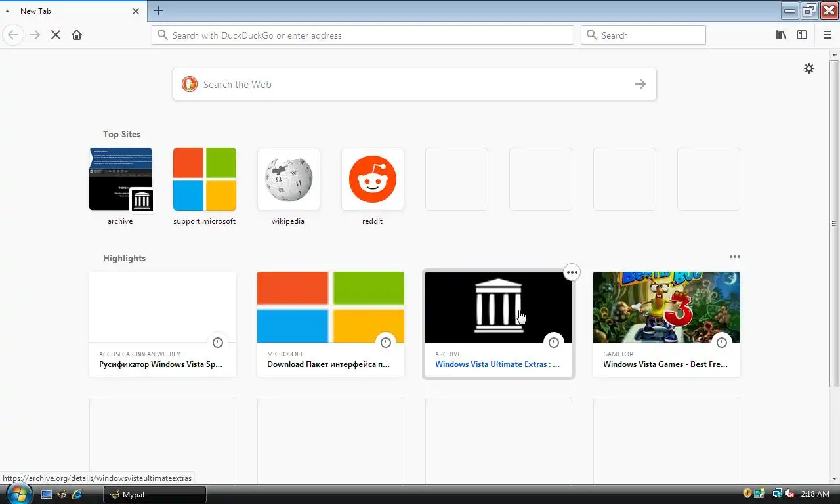Click the DuckDuckGo duck logo
This screenshot has width=840, height=504.
(190, 84)
